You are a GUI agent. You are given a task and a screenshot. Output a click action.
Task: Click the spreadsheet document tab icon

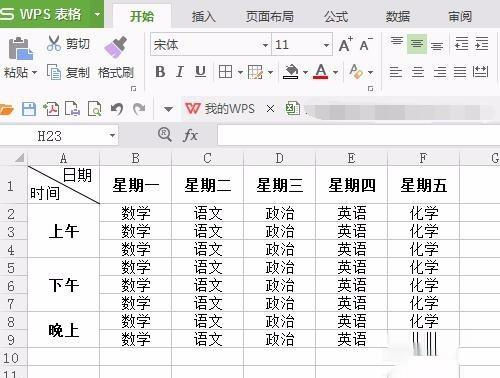click(x=293, y=109)
